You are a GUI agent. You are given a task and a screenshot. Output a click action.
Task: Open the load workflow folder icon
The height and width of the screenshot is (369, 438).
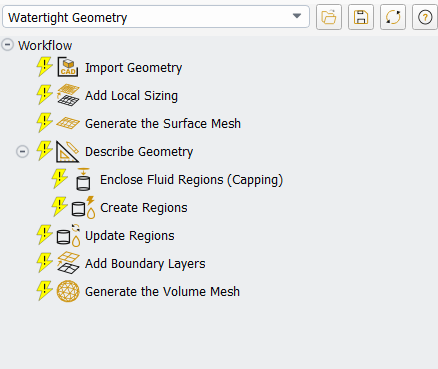point(329,17)
